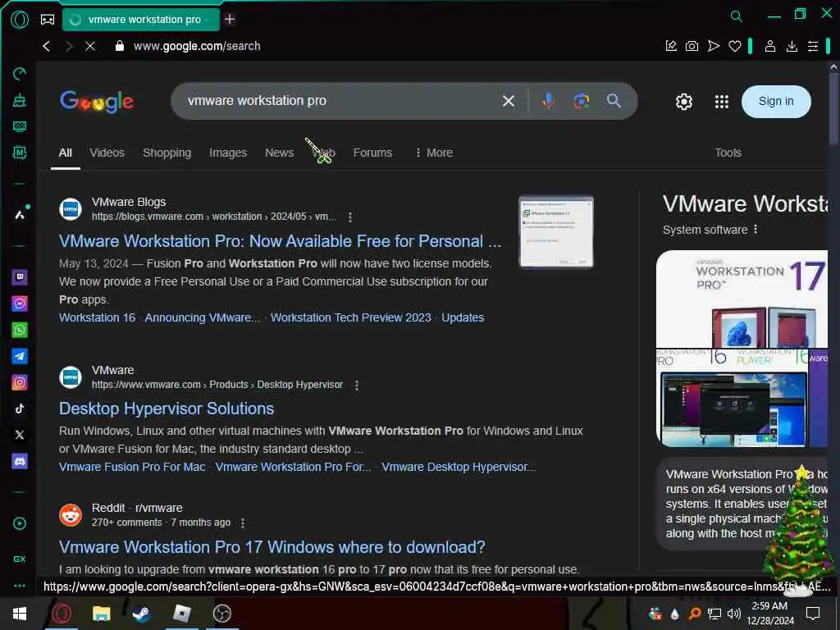Click the address bar URL
The image size is (840, 630).
pos(197,46)
